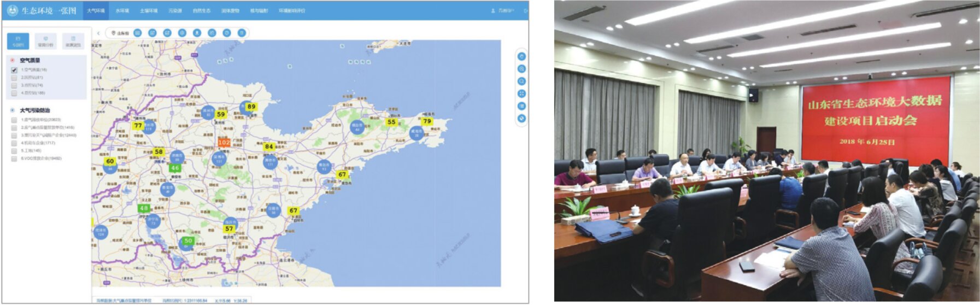980x305 pixels.
Task: Check the 6.VOC排放企业 checkbox
Action: click(14, 159)
